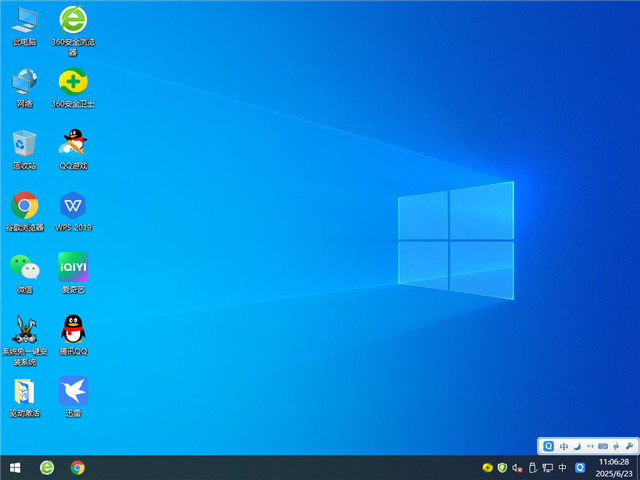Open 360安全卫士 tray icon

point(487,468)
